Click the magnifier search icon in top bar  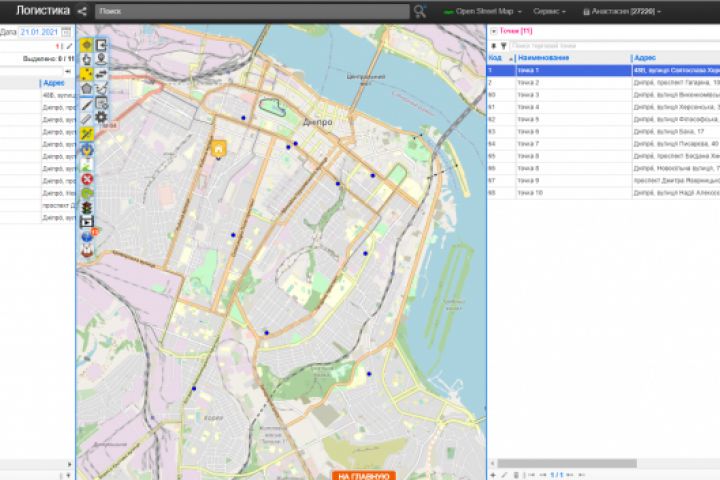click(420, 11)
